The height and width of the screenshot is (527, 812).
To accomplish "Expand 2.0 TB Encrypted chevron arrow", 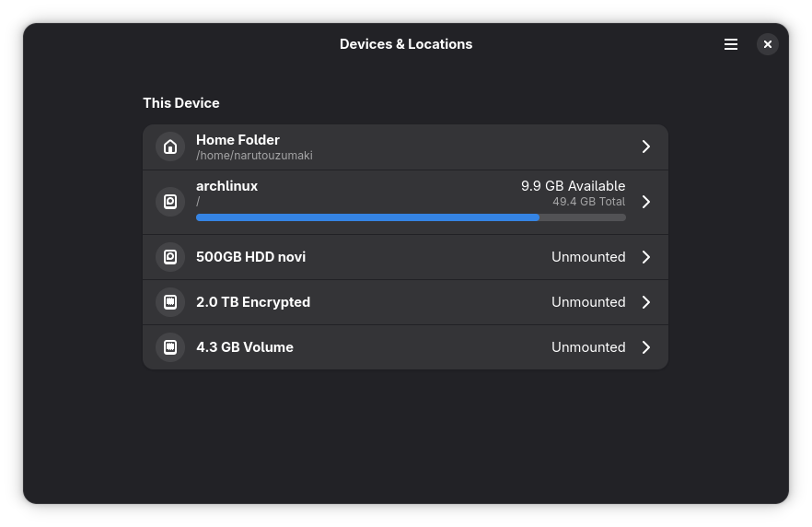I will tap(646, 302).
